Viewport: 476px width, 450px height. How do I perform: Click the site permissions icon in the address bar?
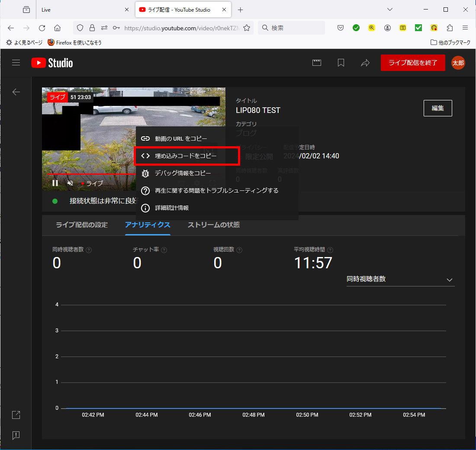[104, 28]
